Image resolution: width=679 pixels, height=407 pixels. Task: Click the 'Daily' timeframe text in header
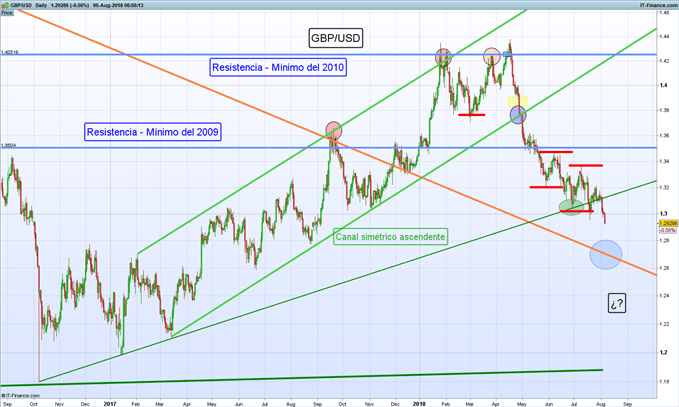coord(41,5)
